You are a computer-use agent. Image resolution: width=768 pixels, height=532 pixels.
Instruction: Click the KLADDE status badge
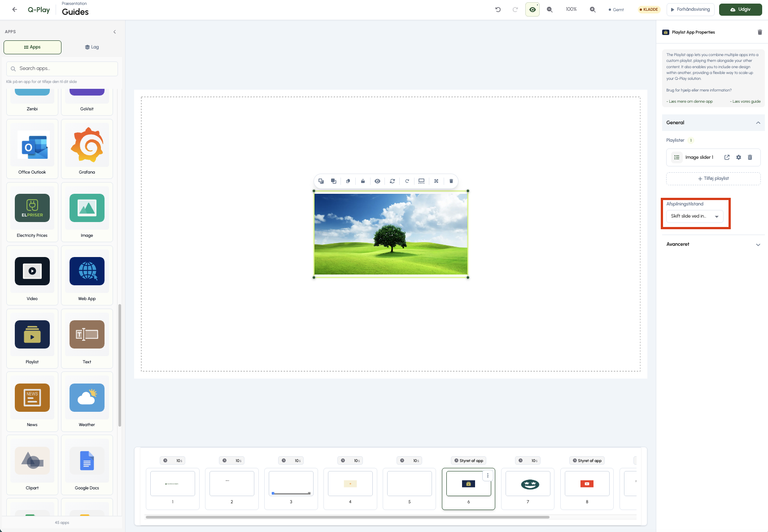pos(649,9)
